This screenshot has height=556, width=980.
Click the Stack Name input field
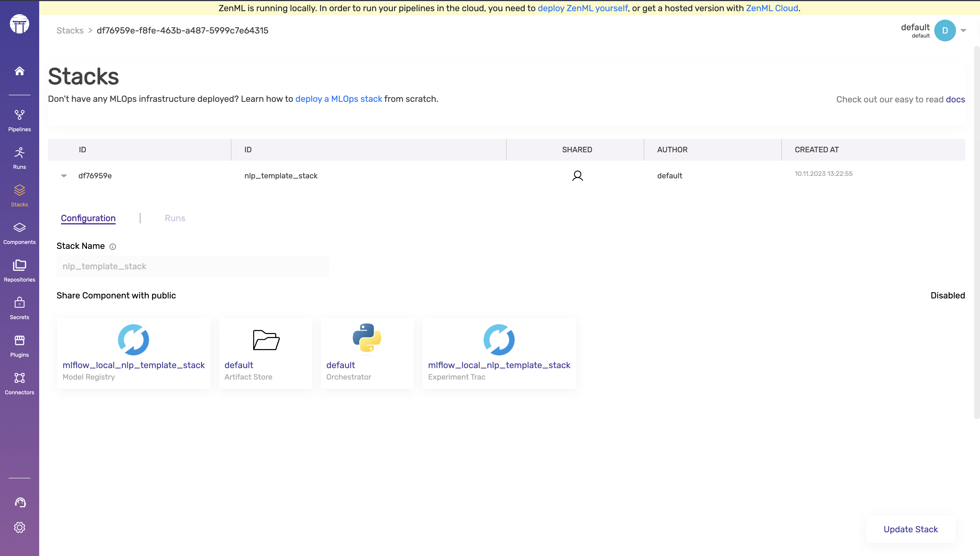click(192, 266)
